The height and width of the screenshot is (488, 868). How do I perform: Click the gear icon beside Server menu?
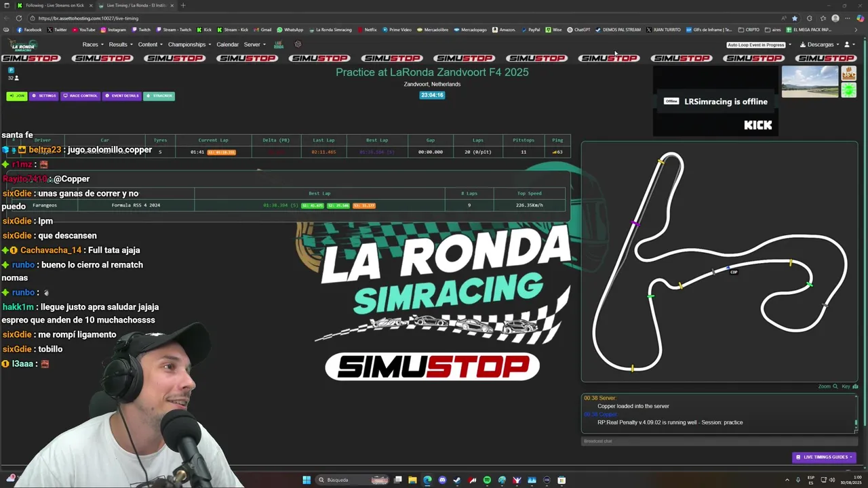(298, 45)
